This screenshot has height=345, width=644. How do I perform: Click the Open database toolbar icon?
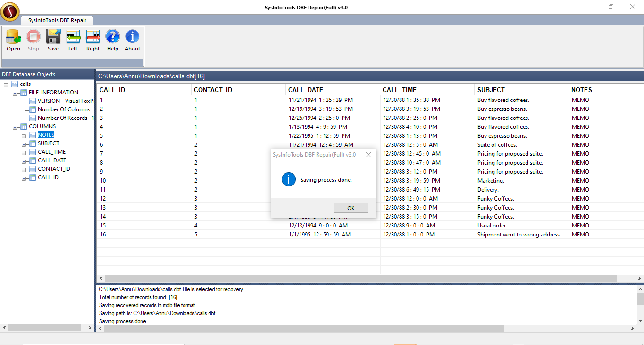tap(13, 37)
